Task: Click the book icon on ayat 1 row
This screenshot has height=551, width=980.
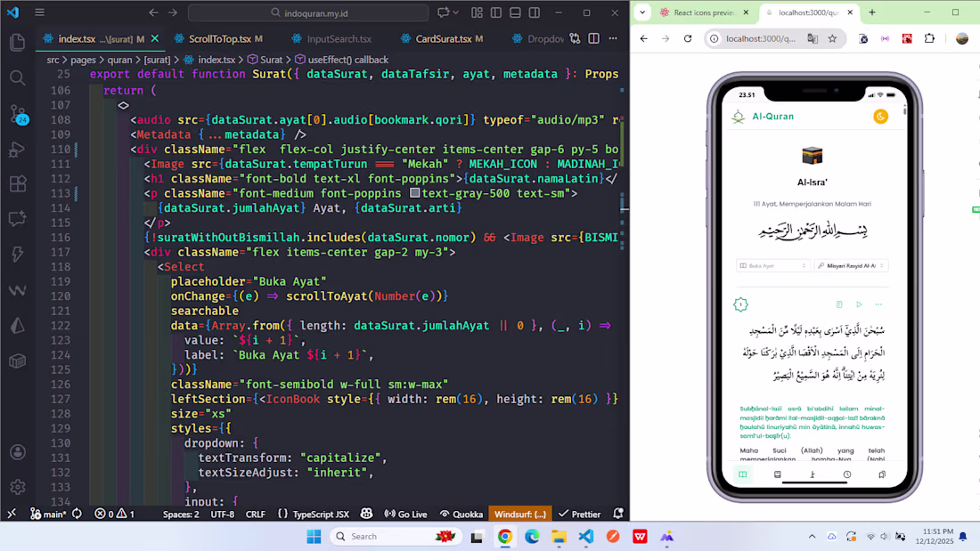Action: point(839,304)
